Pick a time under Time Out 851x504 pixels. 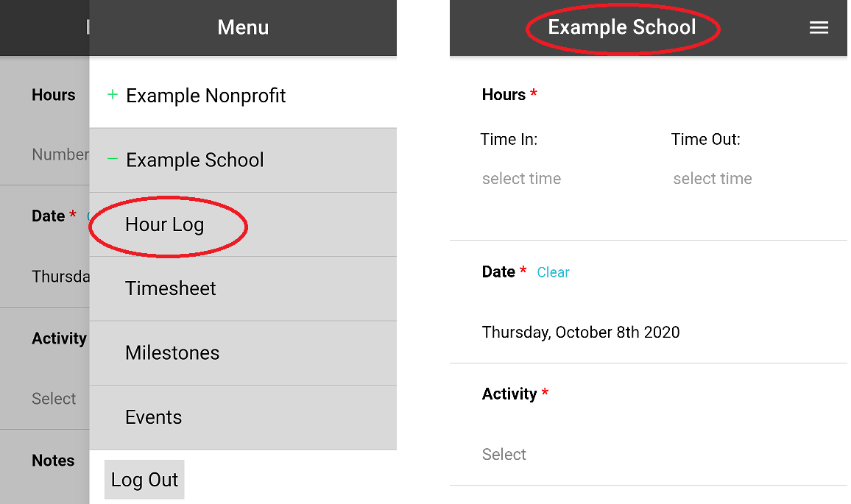tap(712, 179)
